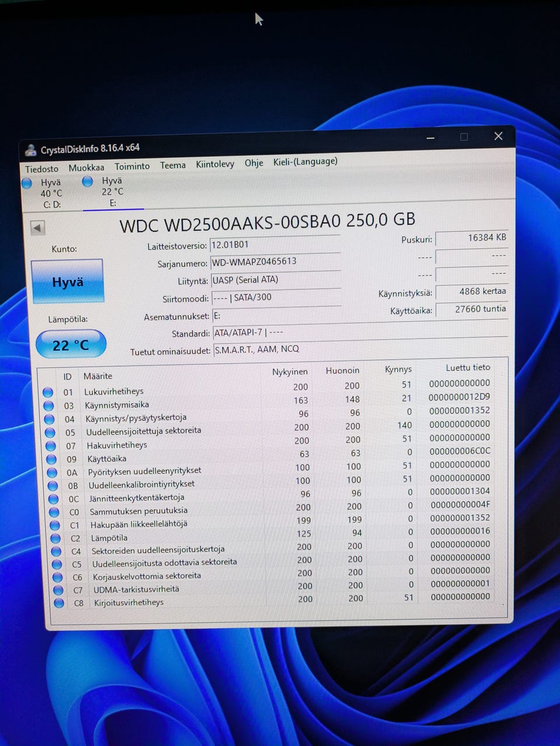Screen dimensions: 560x746
Task: Click the raw value 0000000012D9
Action: tap(459, 397)
